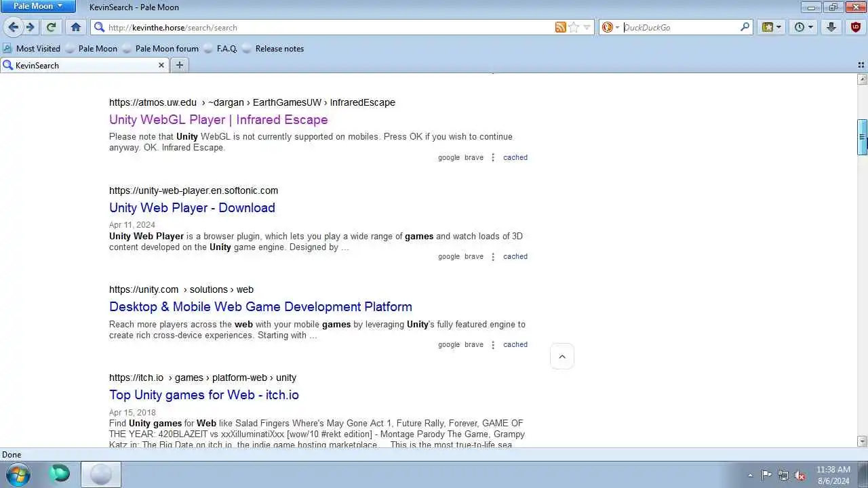Open muted volume tray icon
This screenshot has width=868, height=488.
(x=800, y=475)
